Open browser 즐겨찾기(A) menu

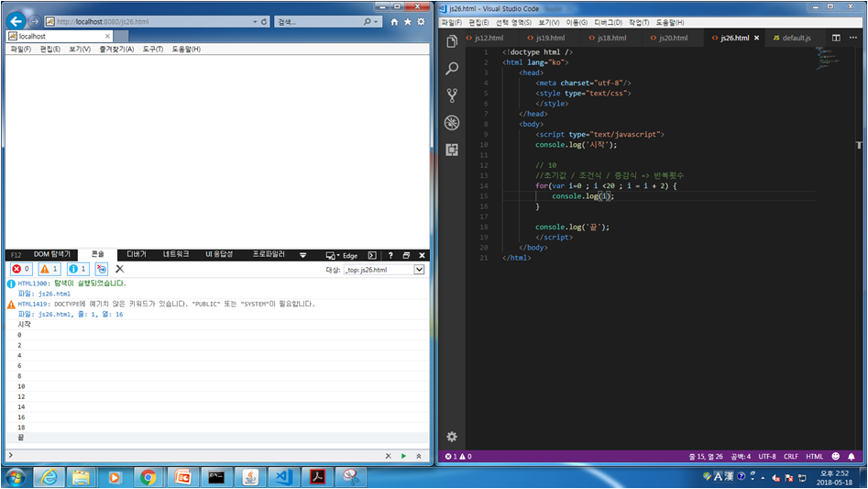[116, 49]
